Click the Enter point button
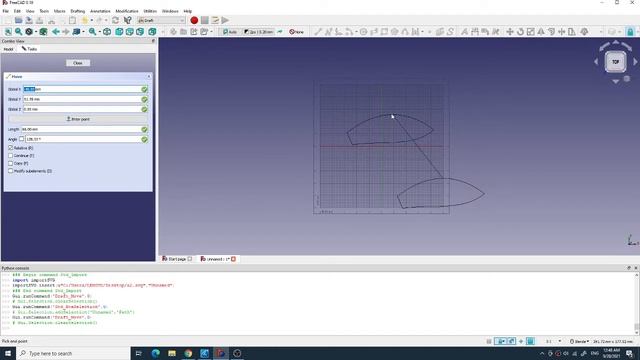The image size is (640, 360). click(x=78, y=119)
